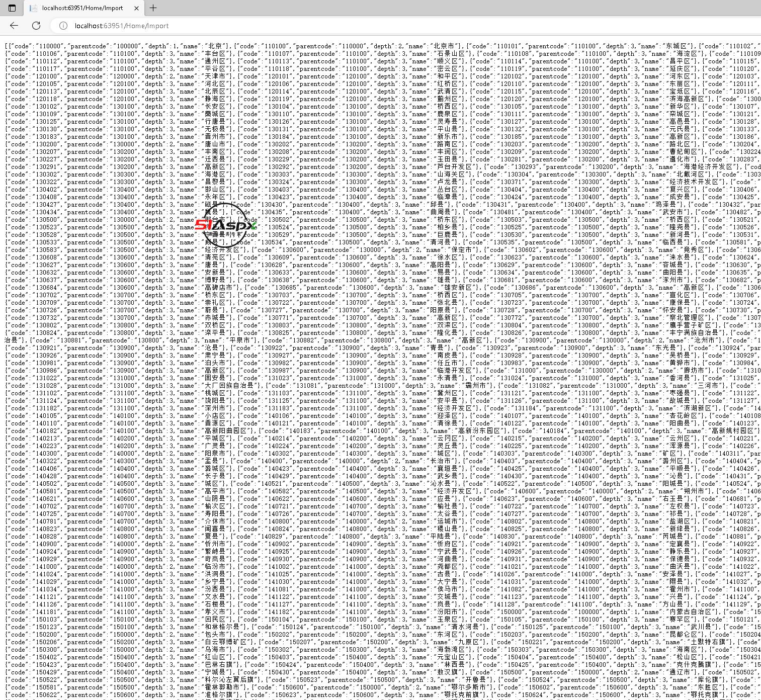Click the name "平泉市"
Screen dimensions: 761x700
click(240, 340)
